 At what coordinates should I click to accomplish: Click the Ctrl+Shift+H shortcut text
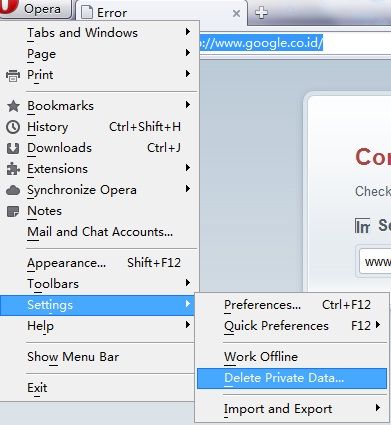point(145,127)
